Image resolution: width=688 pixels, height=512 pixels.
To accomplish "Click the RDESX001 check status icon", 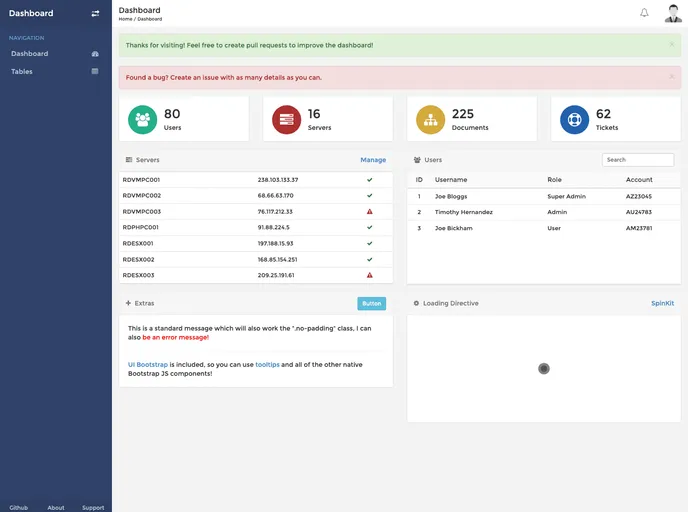I will pos(369,243).
